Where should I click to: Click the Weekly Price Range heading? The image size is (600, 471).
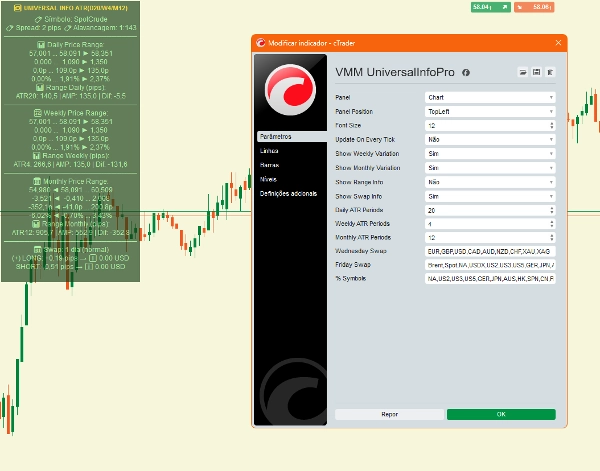[71, 113]
